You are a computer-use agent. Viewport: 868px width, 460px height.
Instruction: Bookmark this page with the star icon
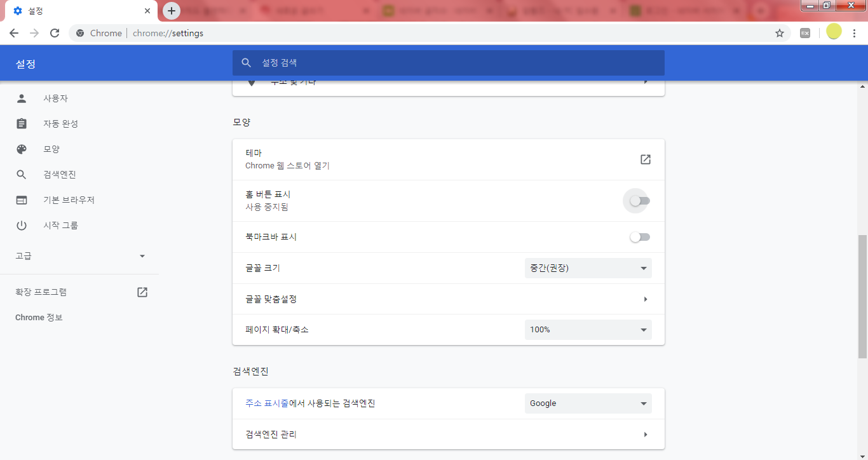point(780,33)
